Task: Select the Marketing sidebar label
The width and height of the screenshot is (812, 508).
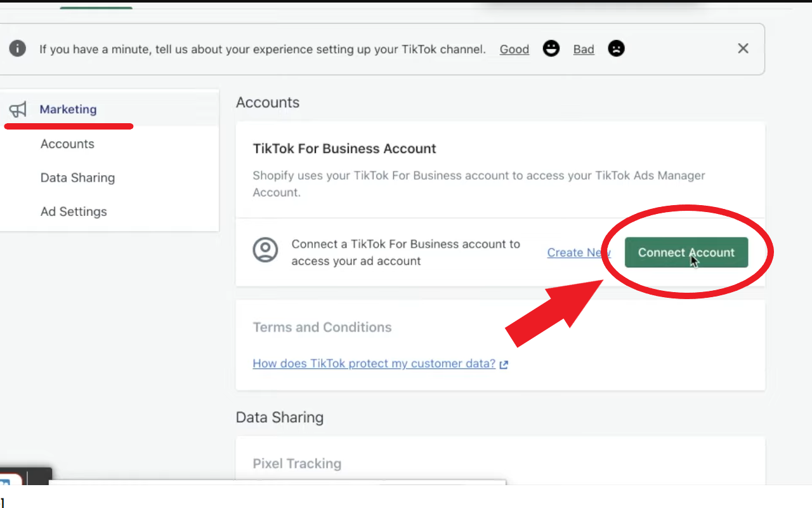Action: click(68, 109)
